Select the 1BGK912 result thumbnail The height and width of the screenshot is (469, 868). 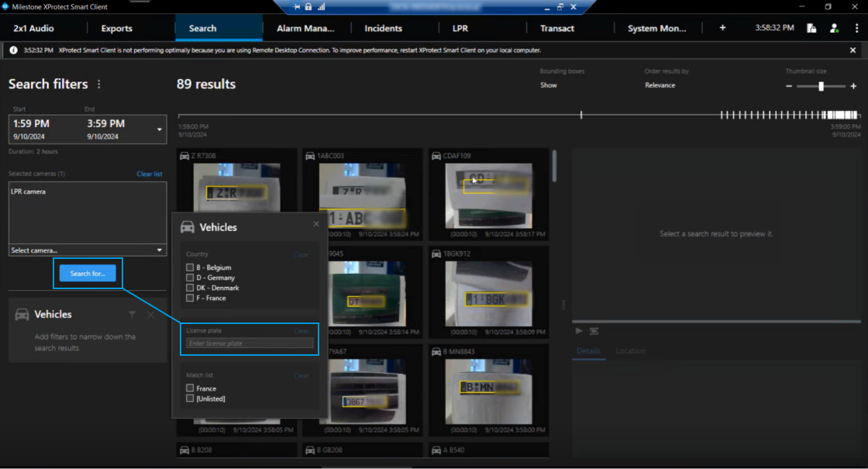pyautogui.click(x=489, y=294)
